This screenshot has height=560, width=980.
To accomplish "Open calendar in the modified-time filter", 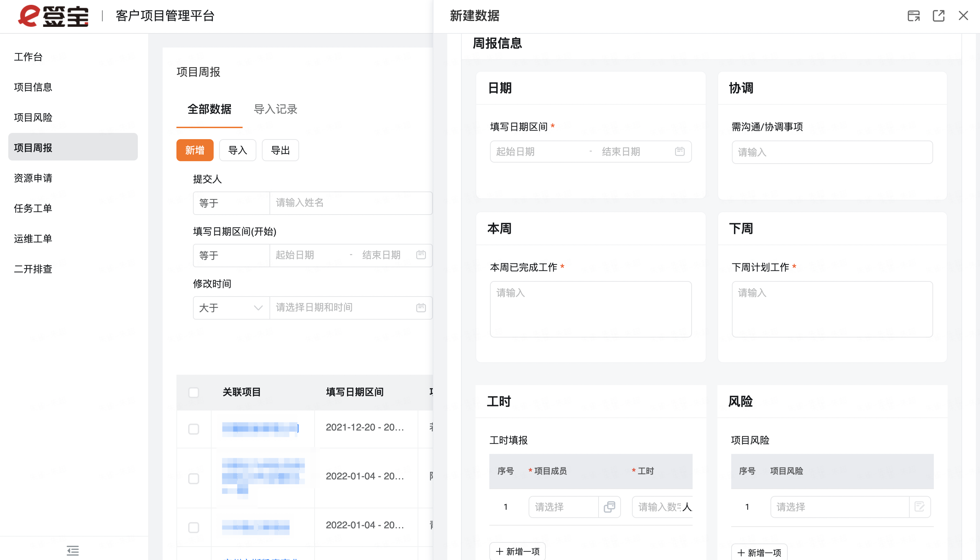I will pyautogui.click(x=421, y=307).
